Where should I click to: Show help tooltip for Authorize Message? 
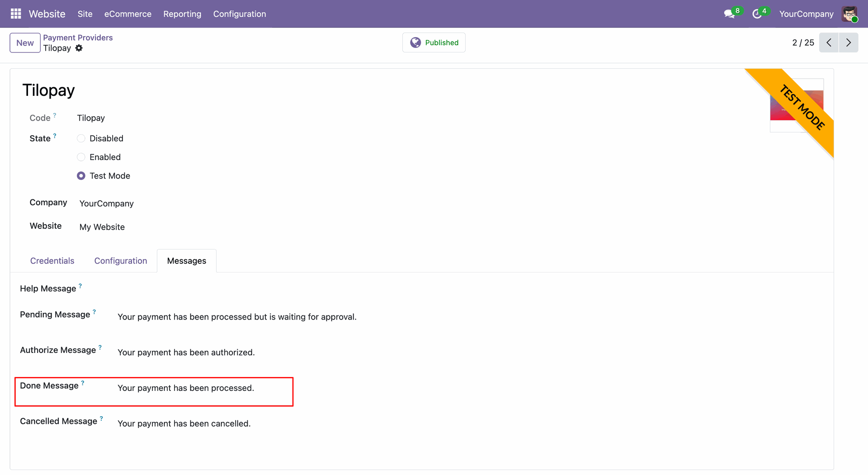click(x=100, y=347)
